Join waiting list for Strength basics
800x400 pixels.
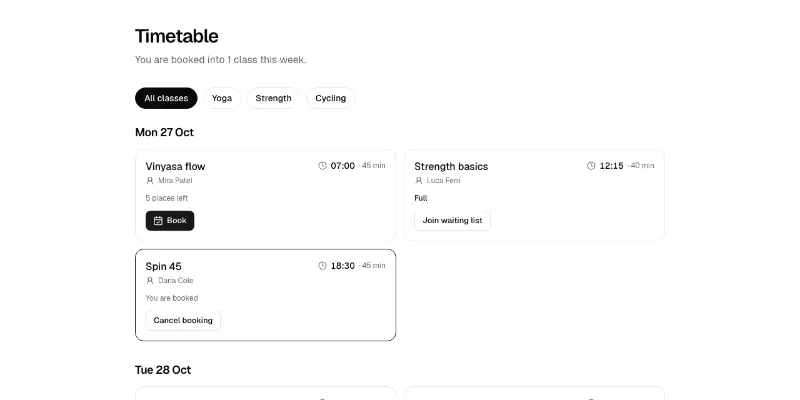[453, 220]
